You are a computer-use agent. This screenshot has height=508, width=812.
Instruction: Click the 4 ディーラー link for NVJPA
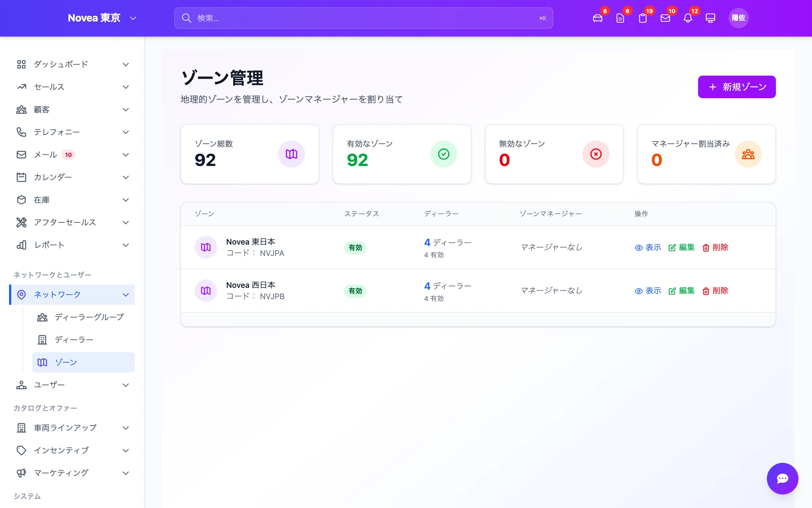coord(448,242)
